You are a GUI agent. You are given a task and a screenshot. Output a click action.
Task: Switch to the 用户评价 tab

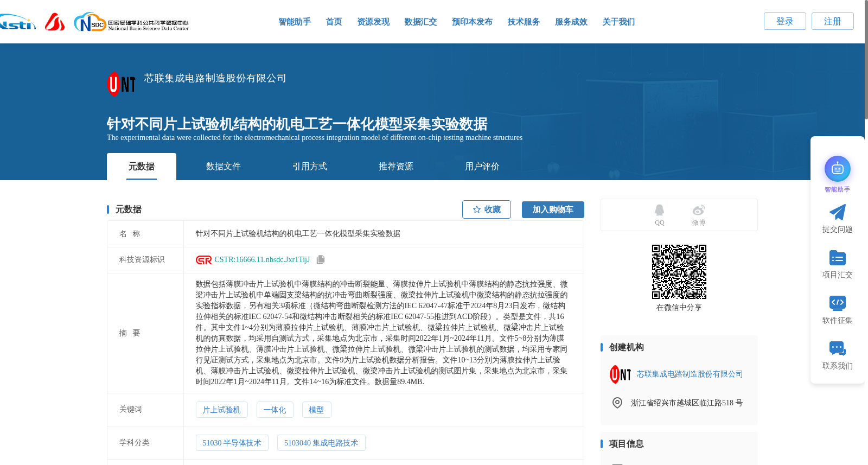(x=482, y=167)
